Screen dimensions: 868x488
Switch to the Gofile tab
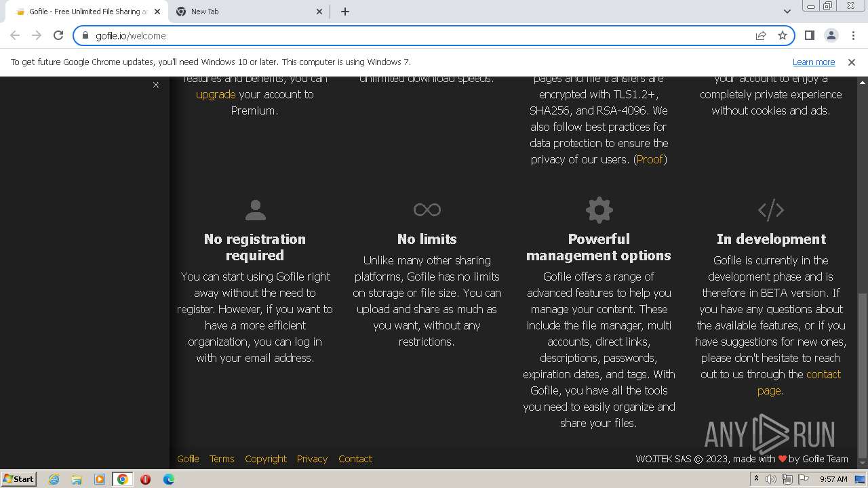coord(87,12)
